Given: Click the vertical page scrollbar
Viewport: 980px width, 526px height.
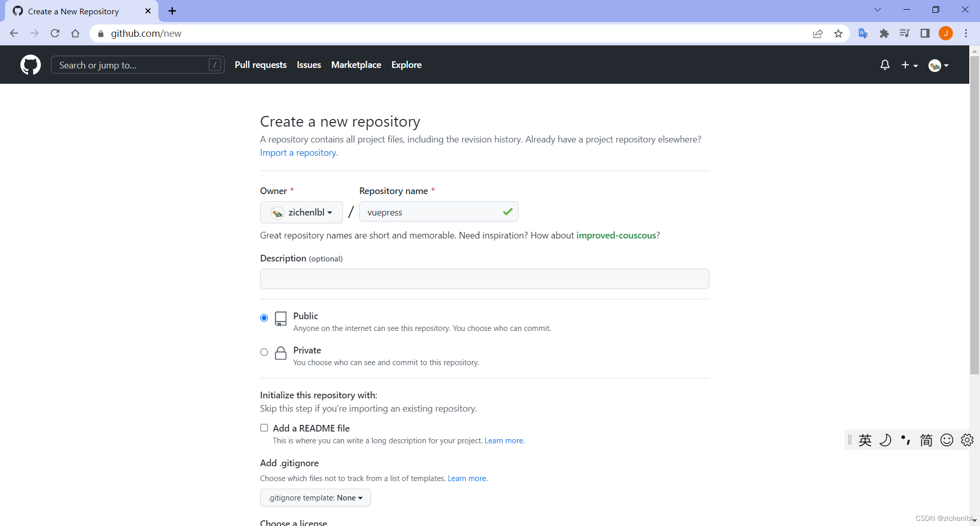Looking at the screenshot, I should tap(974, 214).
